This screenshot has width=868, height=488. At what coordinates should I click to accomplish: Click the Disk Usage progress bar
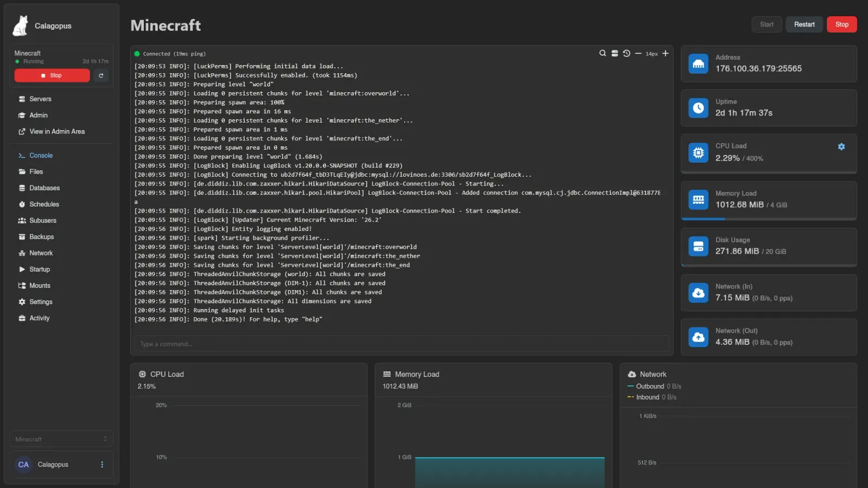769,266
